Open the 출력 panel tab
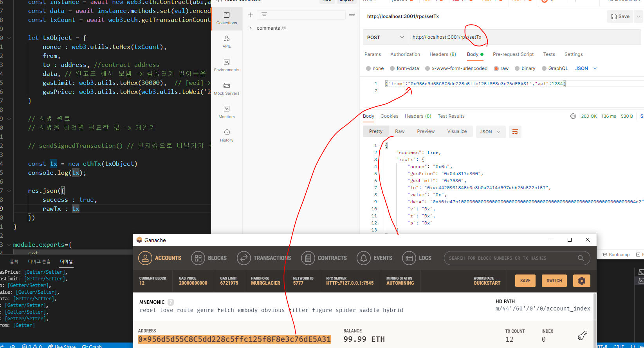The height and width of the screenshot is (348, 644). [14, 262]
